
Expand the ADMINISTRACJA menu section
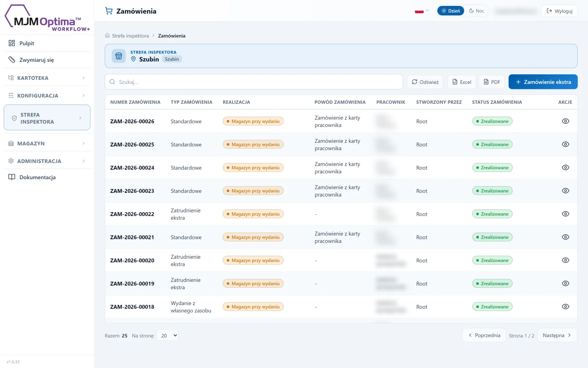tap(47, 161)
